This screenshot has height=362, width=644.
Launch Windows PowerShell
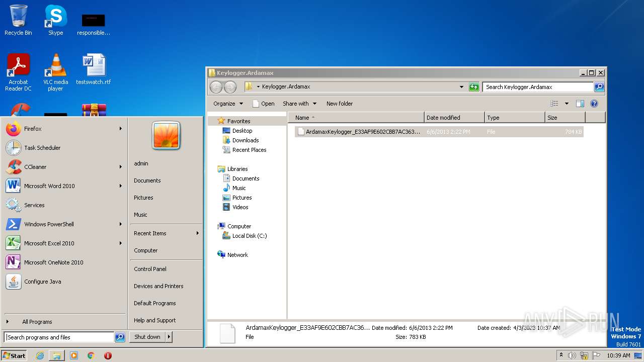click(x=63, y=224)
